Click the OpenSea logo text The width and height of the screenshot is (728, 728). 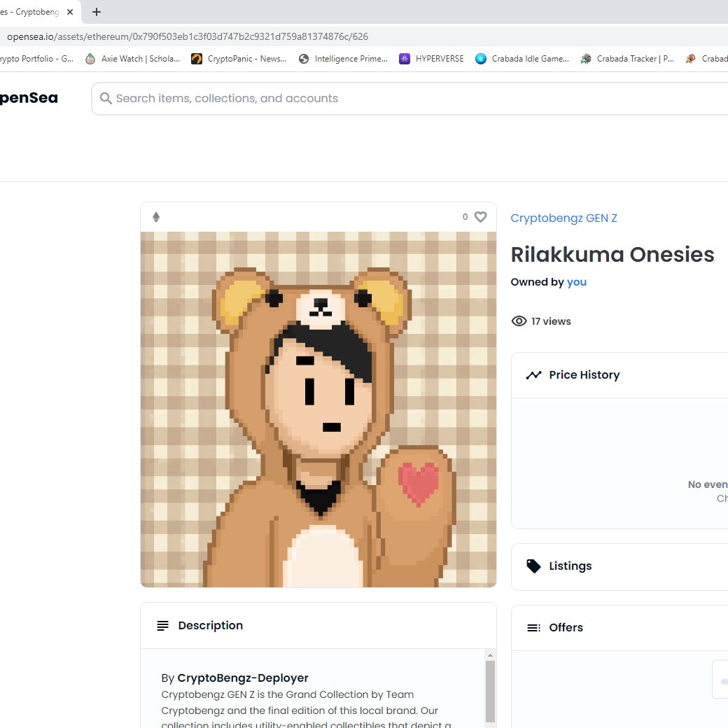click(29, 98)
